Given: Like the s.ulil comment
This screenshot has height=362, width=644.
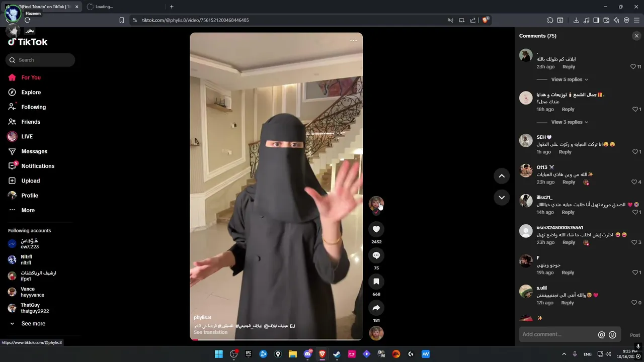Looking at the screenshot, I should pyautogui.click(x=634, y=303).
